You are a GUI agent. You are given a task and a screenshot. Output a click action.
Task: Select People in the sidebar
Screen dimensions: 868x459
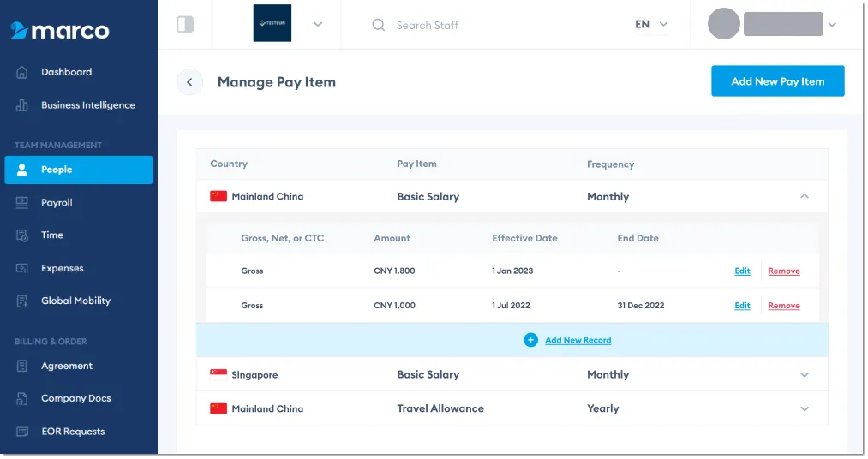click(79, 170)
